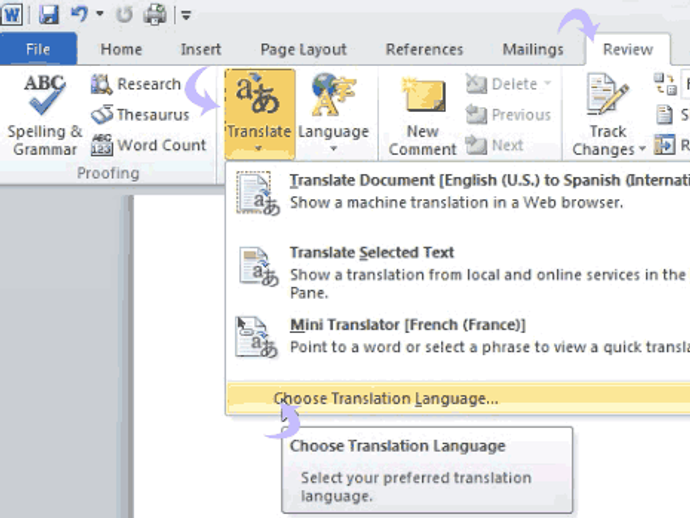This screenshot has height=518, width=690.
Task: Go to the Previous comment
Action: [x=508, y=115]
